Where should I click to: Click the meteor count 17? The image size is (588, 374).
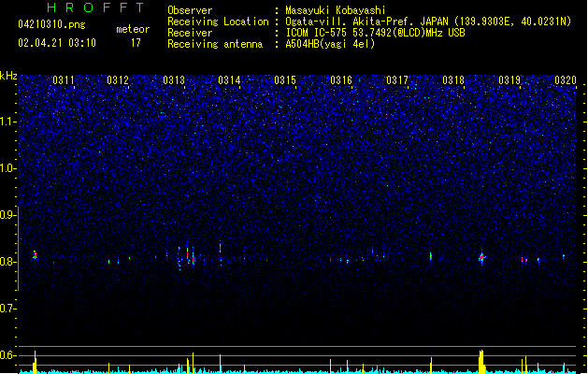(136, 43)
